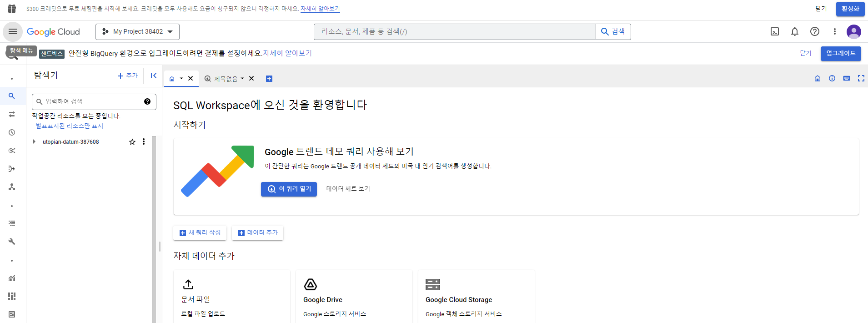Toggle full screen editor mode
The width and height of the screenshot is (868, 323).
pos(861,78)
